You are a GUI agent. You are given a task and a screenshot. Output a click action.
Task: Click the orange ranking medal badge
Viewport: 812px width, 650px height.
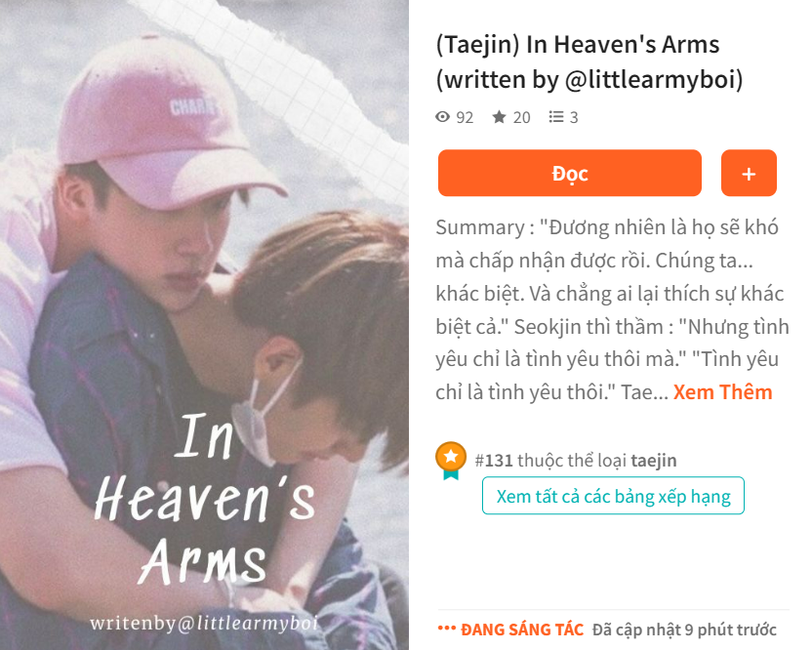[451, 460]
